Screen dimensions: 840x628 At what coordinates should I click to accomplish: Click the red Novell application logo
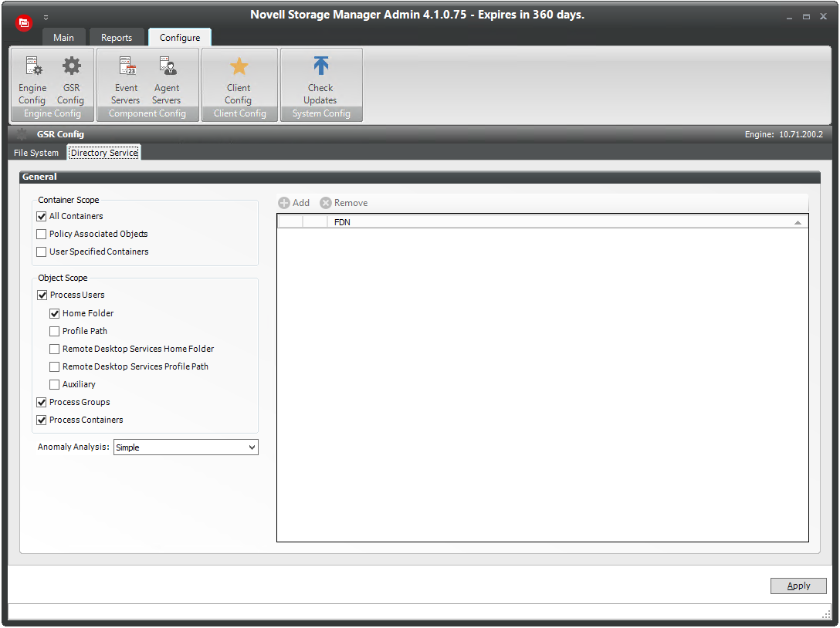24,23
